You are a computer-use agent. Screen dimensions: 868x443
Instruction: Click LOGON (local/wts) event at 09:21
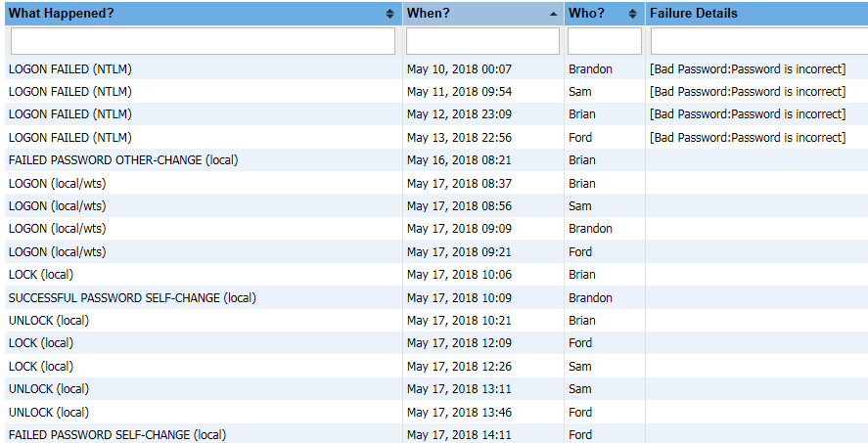57,252
